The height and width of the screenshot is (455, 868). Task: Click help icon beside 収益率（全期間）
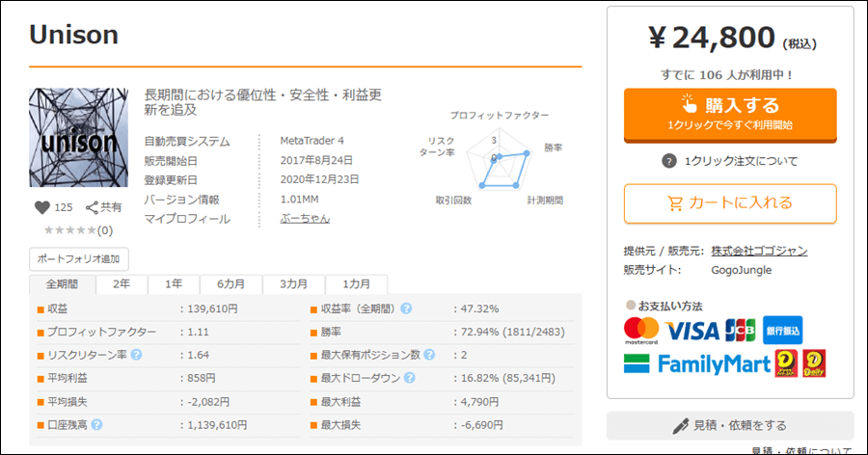pos(406,308)
